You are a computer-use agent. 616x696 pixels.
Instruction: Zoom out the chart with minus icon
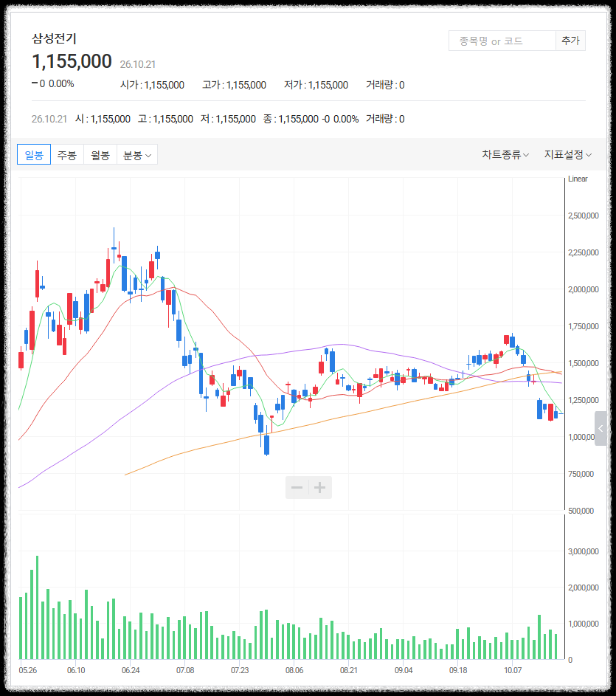click(297, 487)
